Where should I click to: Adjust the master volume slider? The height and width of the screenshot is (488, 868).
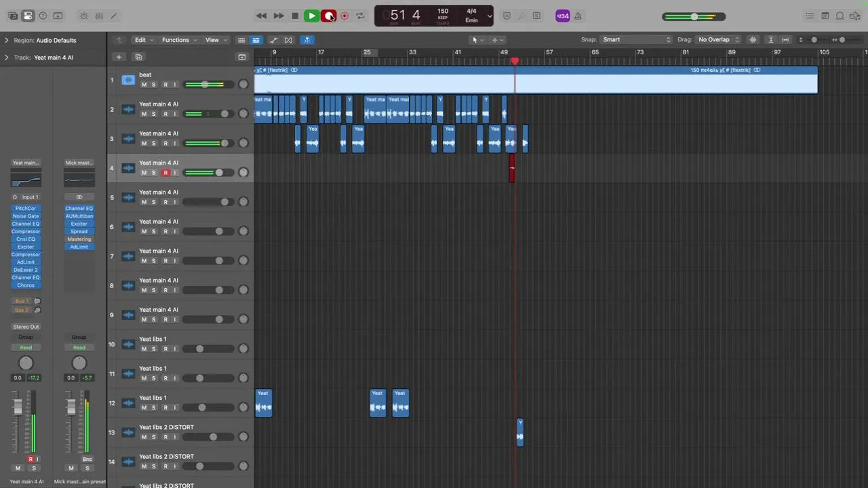point(694,16)
